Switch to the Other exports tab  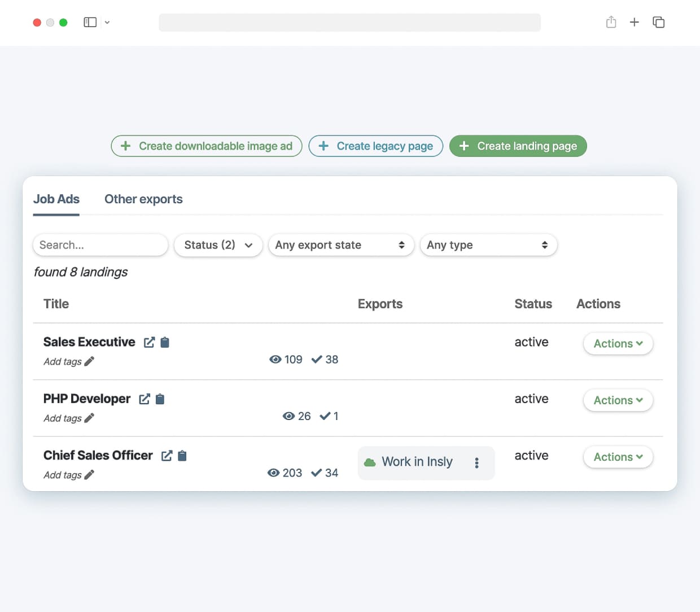pos(143,199)
